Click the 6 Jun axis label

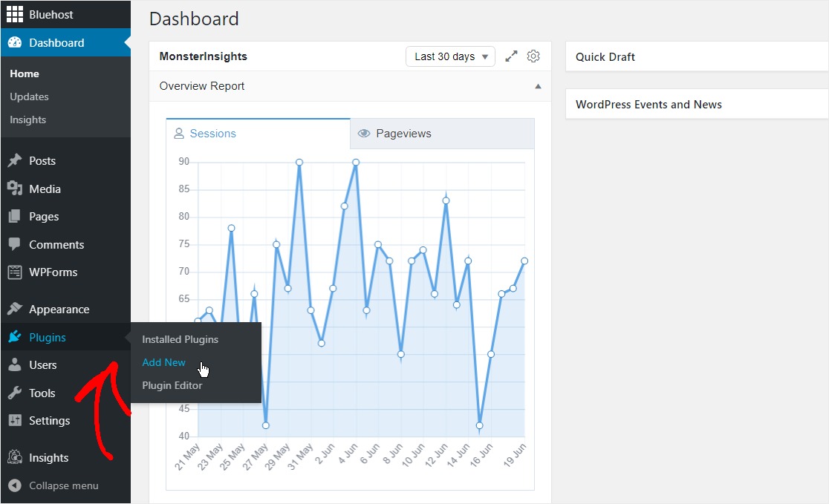click(x=370, y=454)
